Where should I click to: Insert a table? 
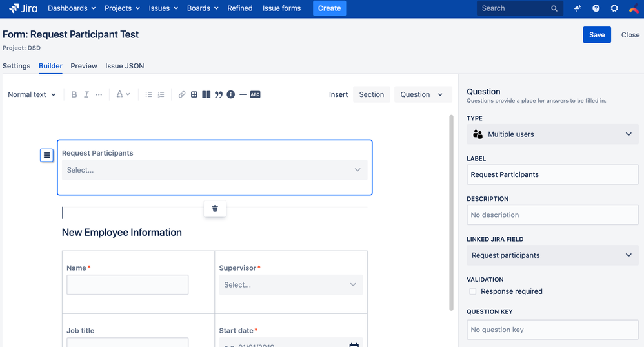pyautogui.click(x=194, y=94)
